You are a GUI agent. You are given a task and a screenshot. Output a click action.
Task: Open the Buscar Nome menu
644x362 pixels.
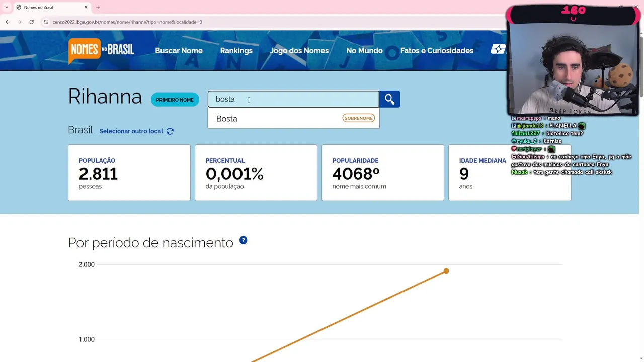pos(179,51)
